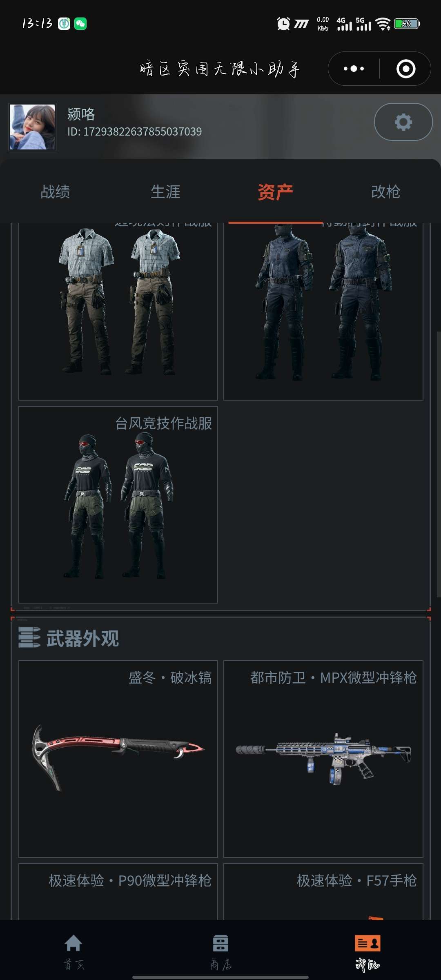The width and height of the screenshot is (441, 980).
Task: Open the 极速体验·F57手枪 card
Action: [323, 891]
